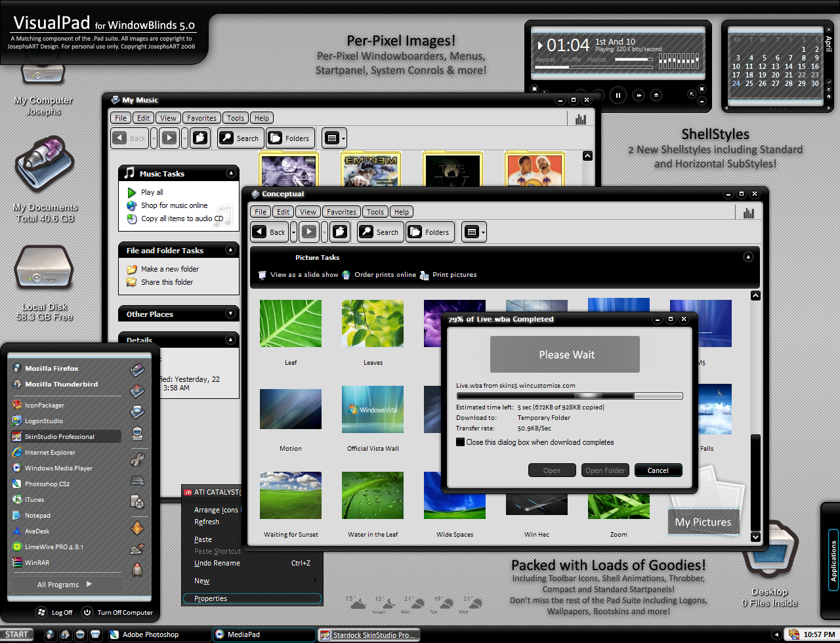Open the My Documents desktop icon

click(43, 164)
